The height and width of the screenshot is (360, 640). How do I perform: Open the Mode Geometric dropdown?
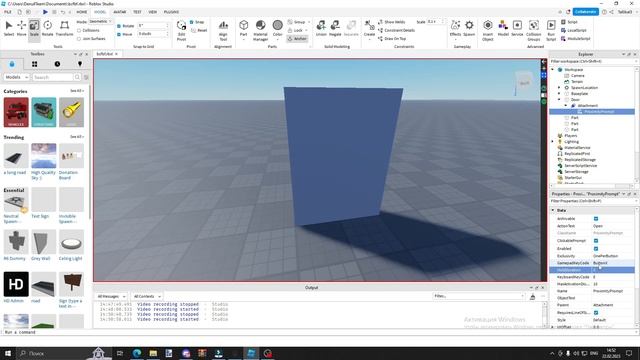100,21
